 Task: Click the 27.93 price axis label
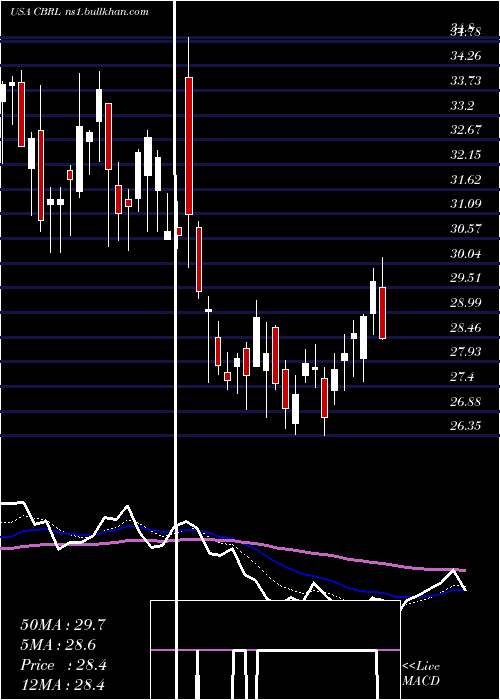tap(465, 352)
